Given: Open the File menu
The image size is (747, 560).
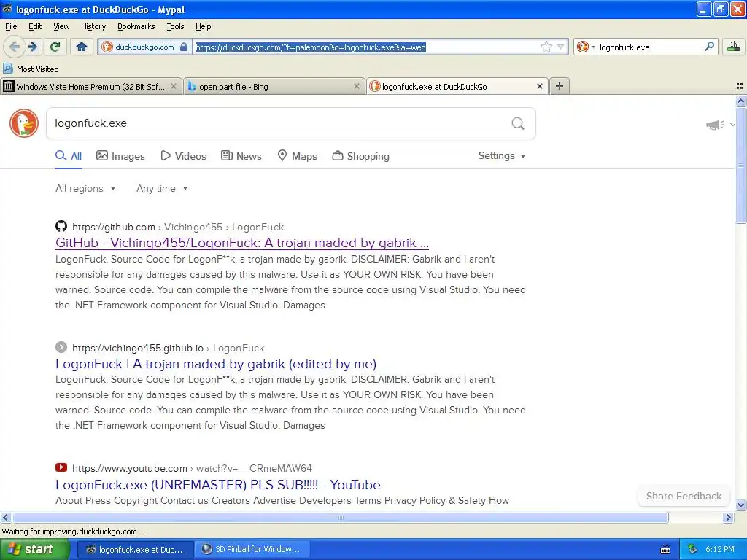Looking at the screenshot, I should click(x=11, y=27).
